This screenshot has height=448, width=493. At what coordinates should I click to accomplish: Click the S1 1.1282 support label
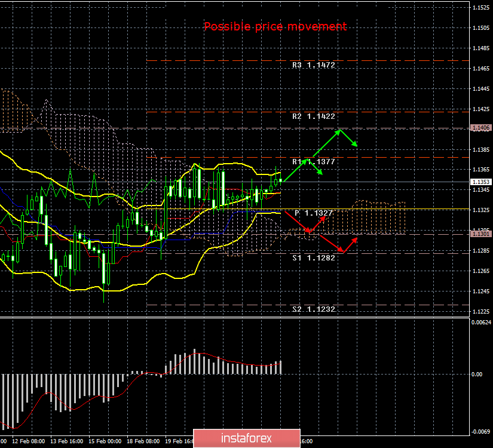tap(314, 258)
